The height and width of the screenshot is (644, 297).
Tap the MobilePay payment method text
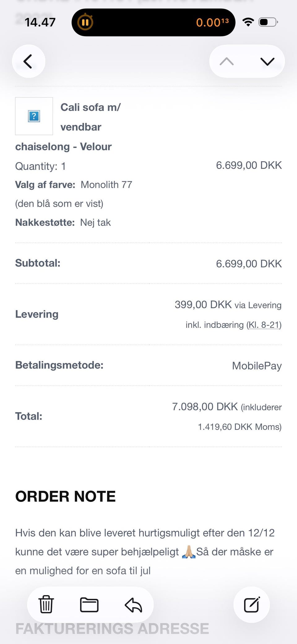pos(256,366)
